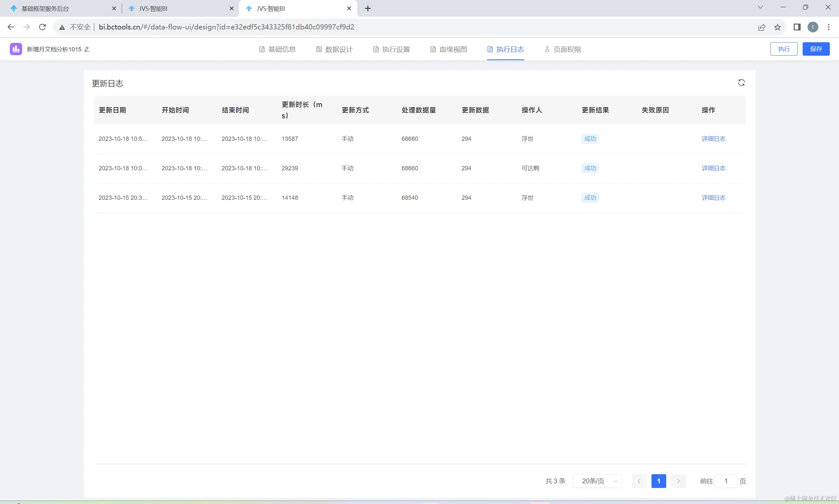Viewport: 839px width, 504px height.
Task: Reload the page with the browser refresh icon
Action: pyautogui.click(x=42, y=27)
